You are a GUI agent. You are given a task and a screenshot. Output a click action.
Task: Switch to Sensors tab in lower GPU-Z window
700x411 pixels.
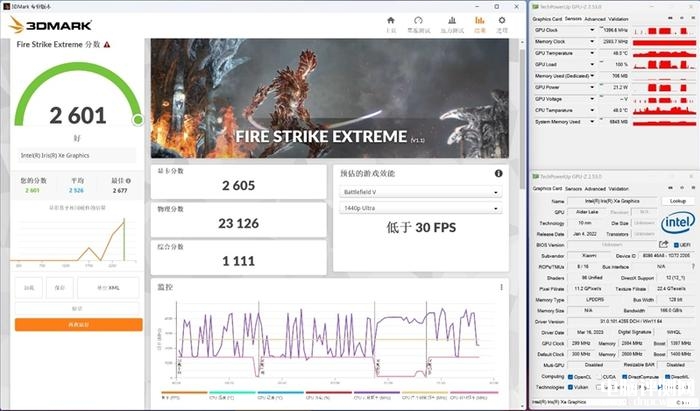(x=573, y=189)
